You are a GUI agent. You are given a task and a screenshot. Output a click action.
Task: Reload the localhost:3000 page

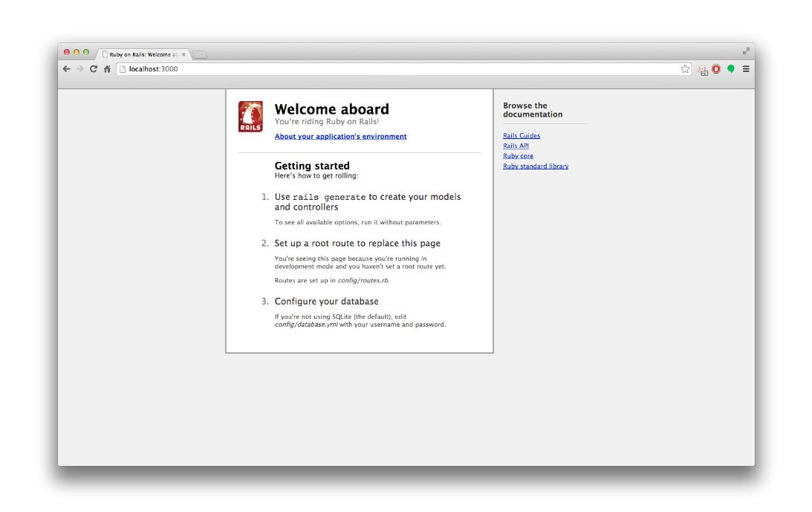pos(94,69)
